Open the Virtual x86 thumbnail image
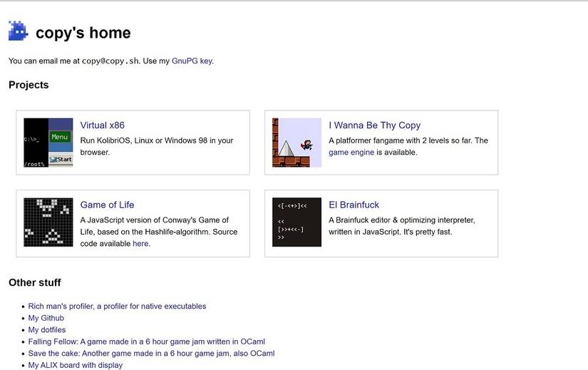588x370 pixels. click(x=48, y=143)
